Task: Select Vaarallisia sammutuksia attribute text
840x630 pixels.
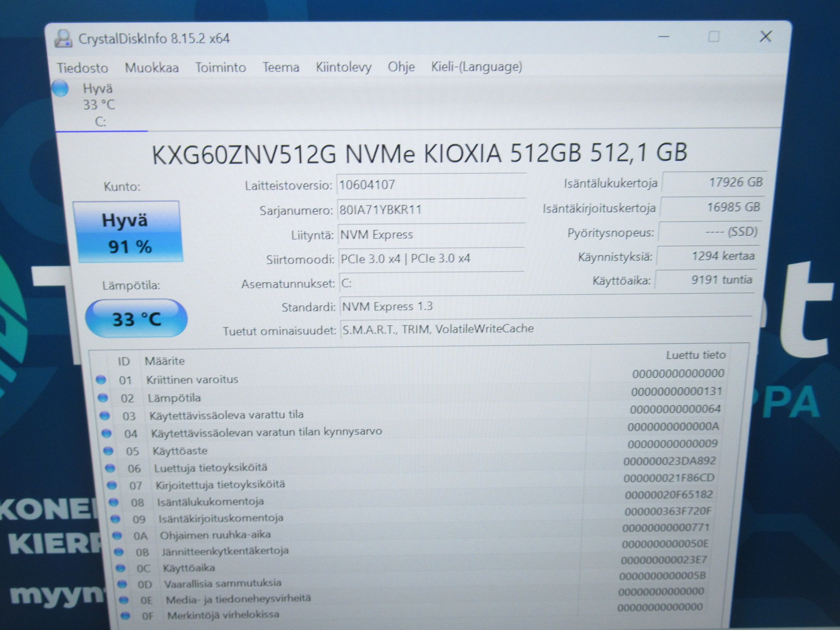Action: pos(223,583)
